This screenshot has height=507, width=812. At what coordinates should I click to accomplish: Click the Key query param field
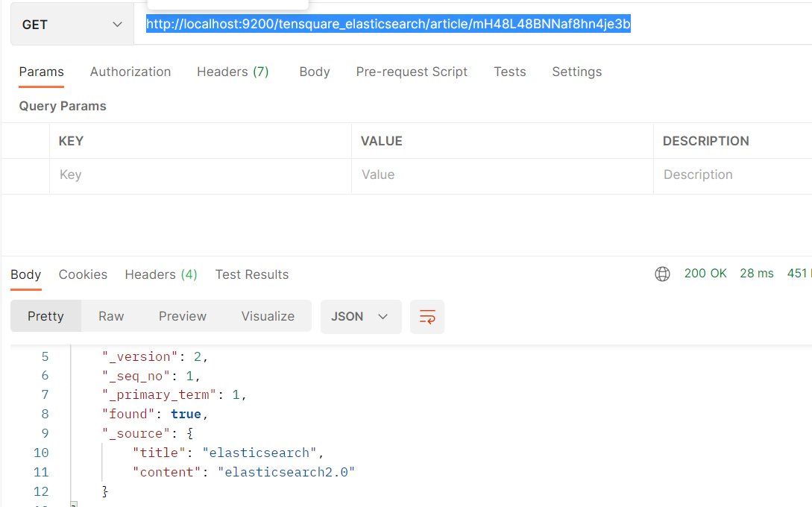(200, 174)
